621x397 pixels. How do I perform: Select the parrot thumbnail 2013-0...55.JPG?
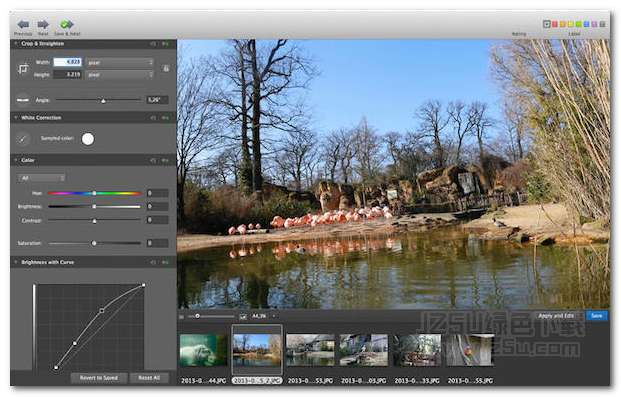tap(470, 350)
